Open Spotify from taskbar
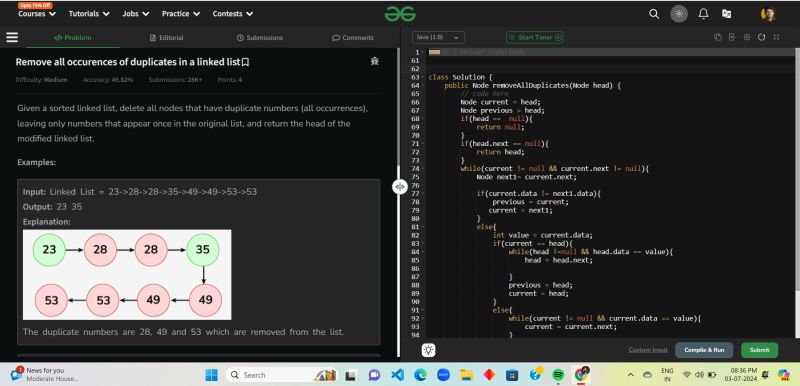 tap(558, 375)
